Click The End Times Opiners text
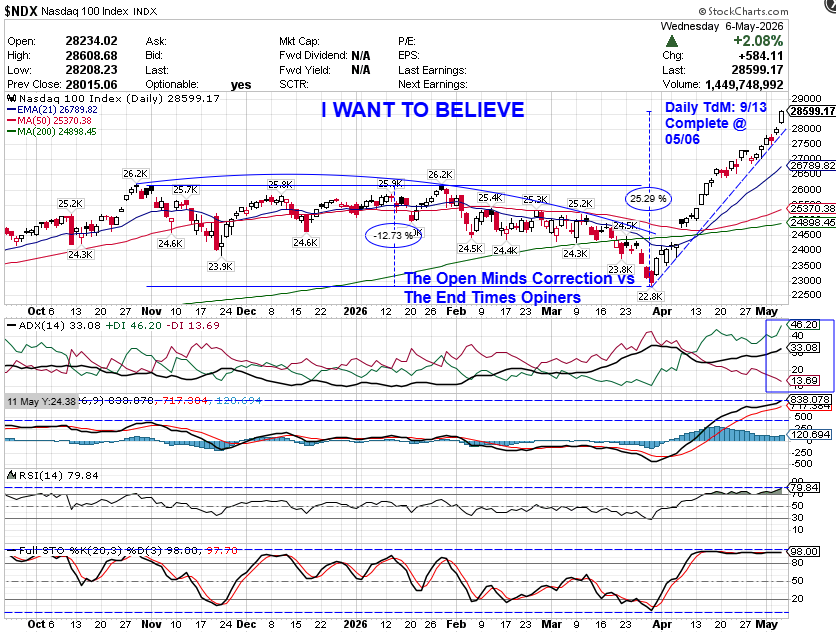Viewport: 836px width, 632px height. [x=492, y=297]
